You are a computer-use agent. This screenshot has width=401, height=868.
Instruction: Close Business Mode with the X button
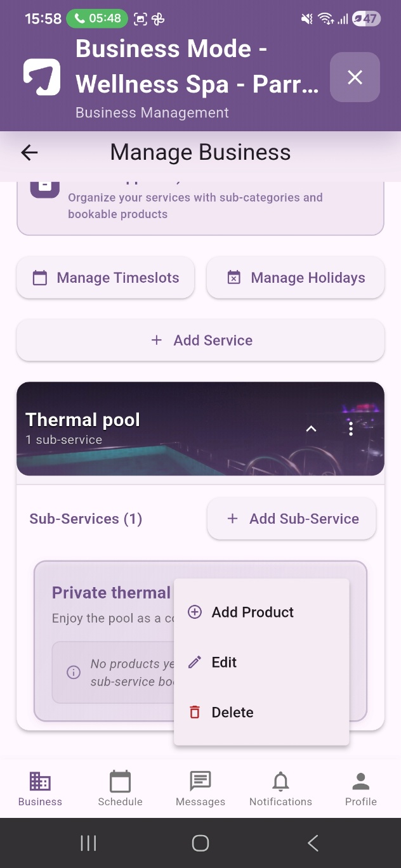(x=355, y=77)
